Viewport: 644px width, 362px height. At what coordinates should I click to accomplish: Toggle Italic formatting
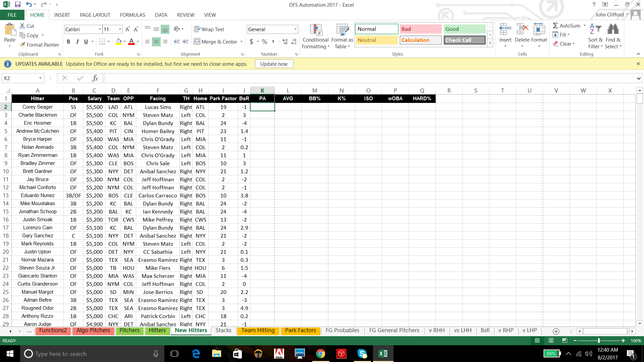coord(77,42)
